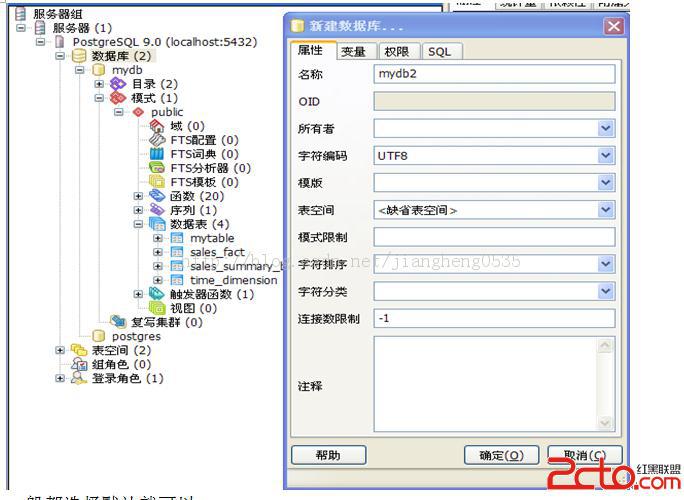Select the 表空间 (2) tablespaces icon

(x=79, y=350)
